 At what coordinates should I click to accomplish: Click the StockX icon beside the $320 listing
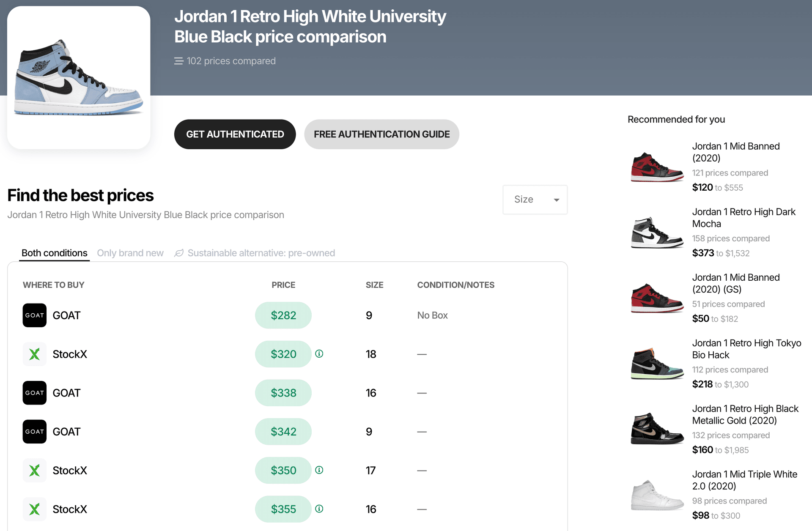(34, 354)
